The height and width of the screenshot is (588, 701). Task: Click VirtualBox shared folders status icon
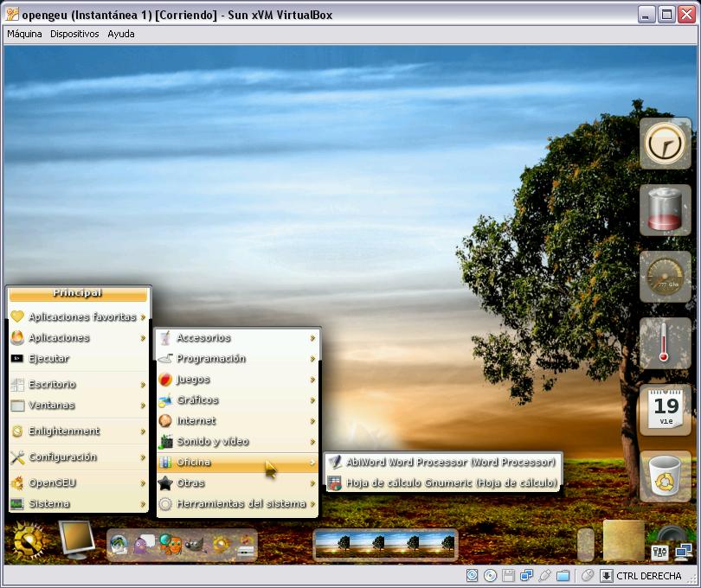(563, 576)
